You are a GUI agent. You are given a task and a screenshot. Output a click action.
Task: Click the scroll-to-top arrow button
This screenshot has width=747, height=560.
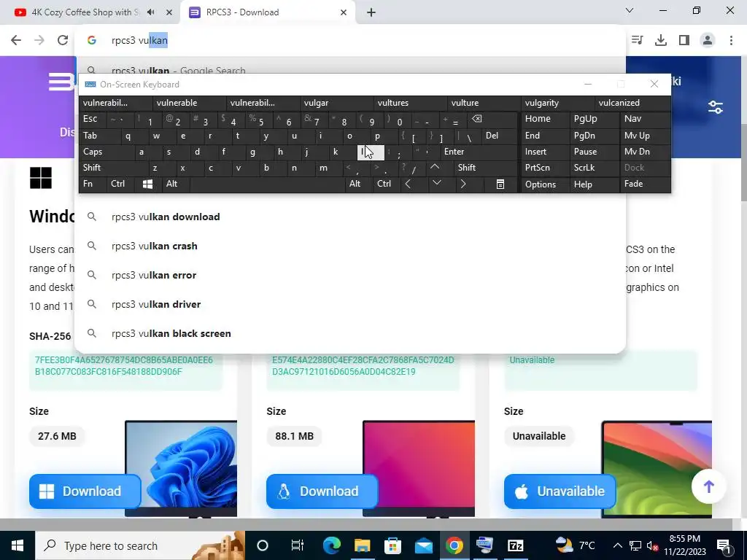(x=709, y=486)
